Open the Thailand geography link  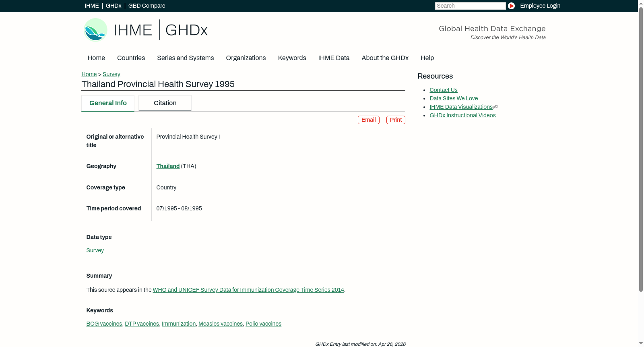(x=168, y=166)
